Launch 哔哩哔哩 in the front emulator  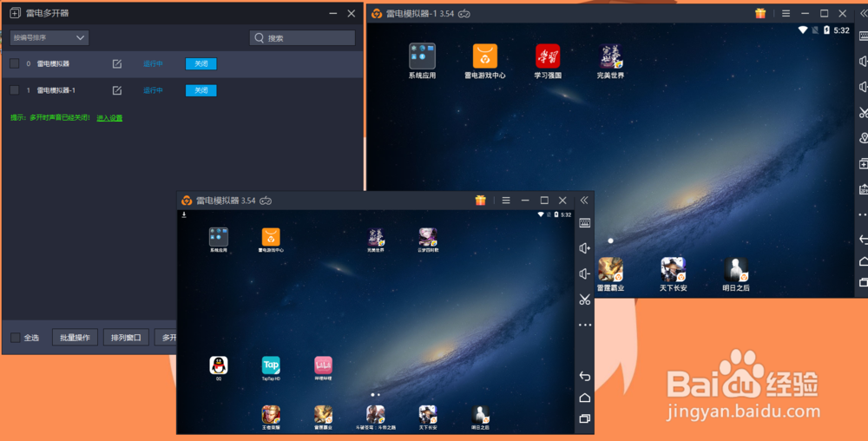click(x=323, y=365)
